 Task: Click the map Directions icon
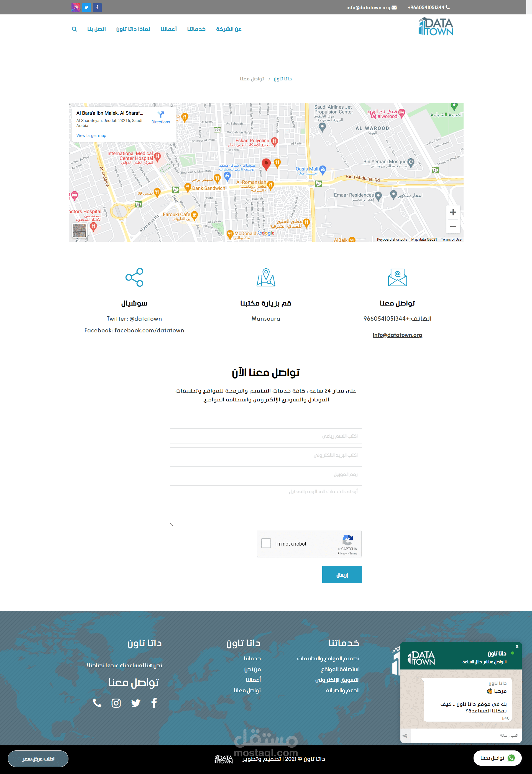click(161, 115)
